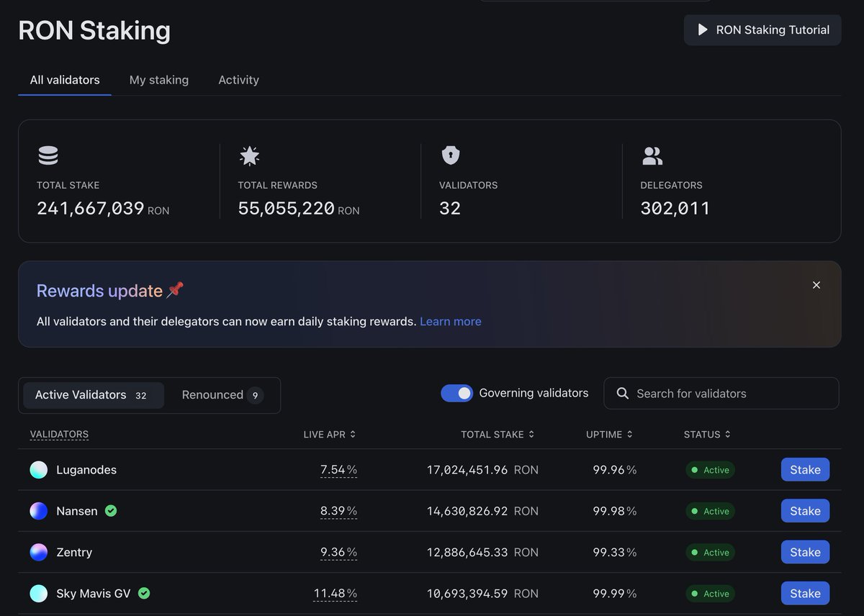864x616 pixels.
Task: Switch to the All validators tab
Action: click(x=65, y=80)
